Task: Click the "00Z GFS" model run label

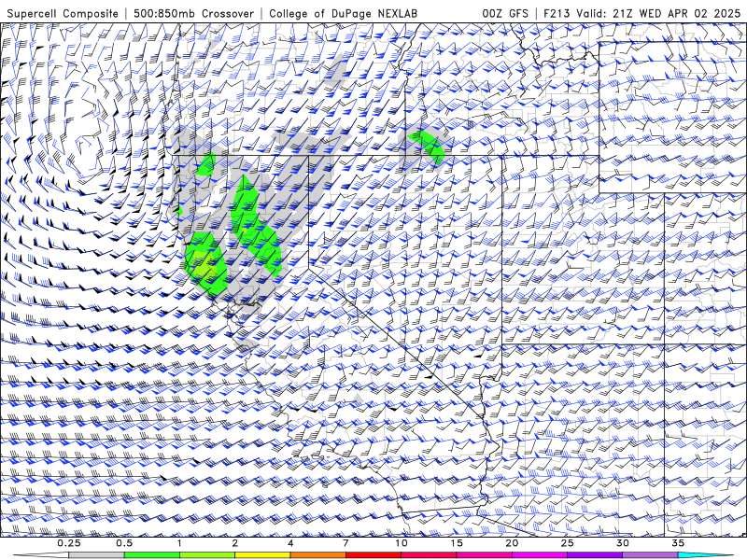Action: 505,13
